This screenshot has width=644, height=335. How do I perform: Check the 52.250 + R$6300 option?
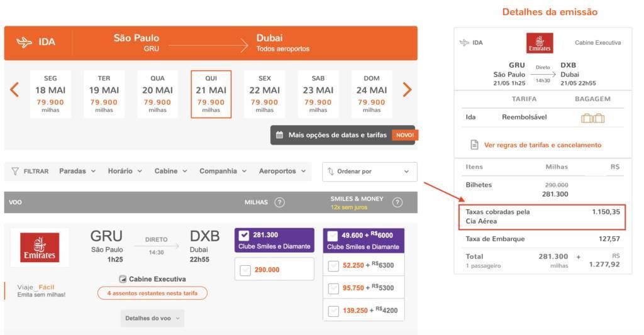[x=333, y=266]
